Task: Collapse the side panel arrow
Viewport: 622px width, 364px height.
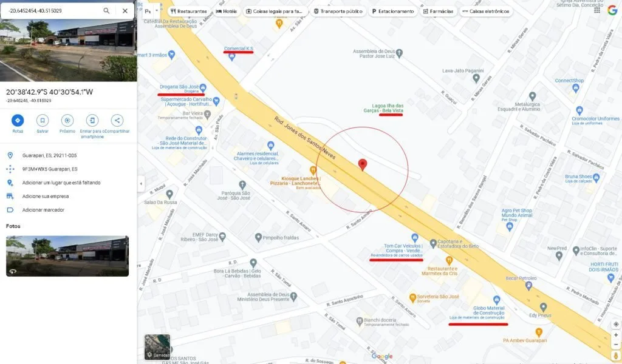Action: click(x=141, y=183)
